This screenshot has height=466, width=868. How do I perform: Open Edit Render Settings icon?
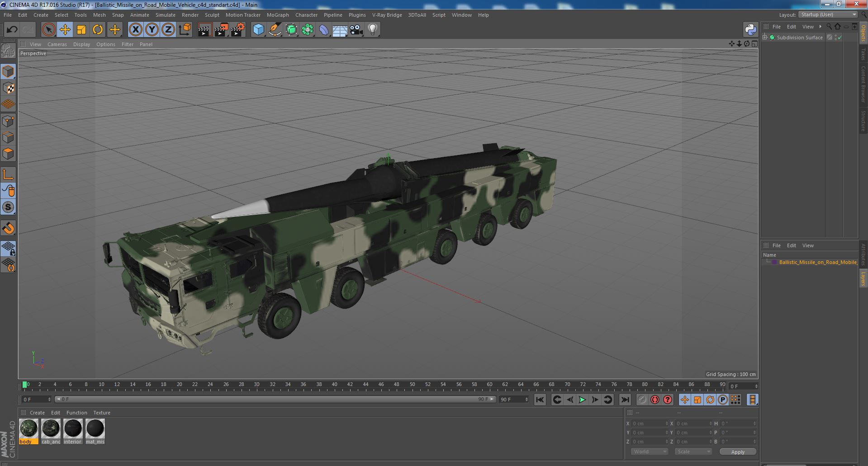tap(238, 30)
